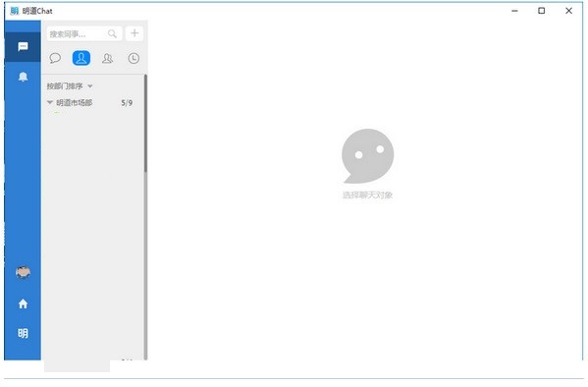The width and height of the screenshot is (588, 387).
Task: Click the user avatar in sidebar
Action: pyautogui.click(x=23, y=272)
